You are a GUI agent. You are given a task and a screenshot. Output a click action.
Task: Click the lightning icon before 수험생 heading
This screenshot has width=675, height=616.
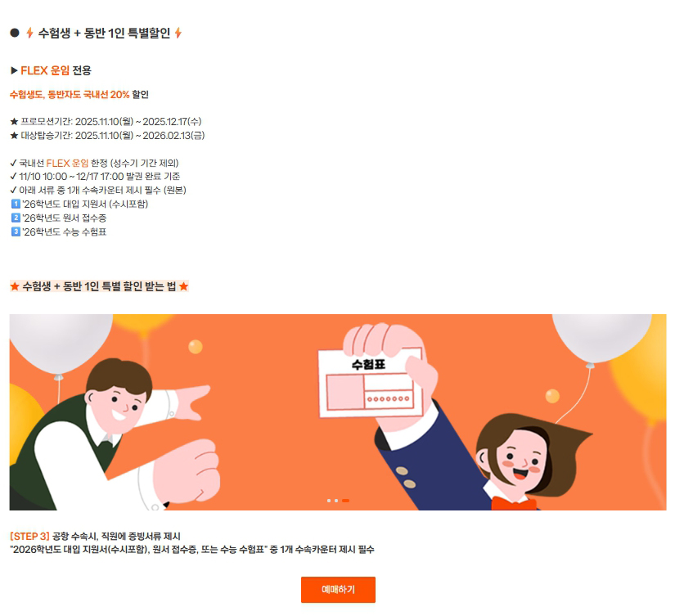tap(29, 33)
